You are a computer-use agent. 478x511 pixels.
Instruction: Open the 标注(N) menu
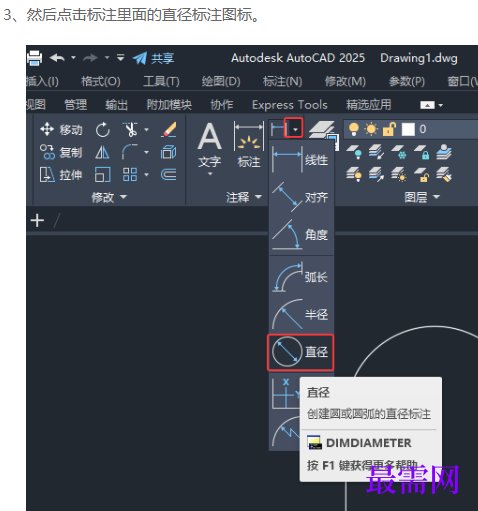click(x=283, y=81)
